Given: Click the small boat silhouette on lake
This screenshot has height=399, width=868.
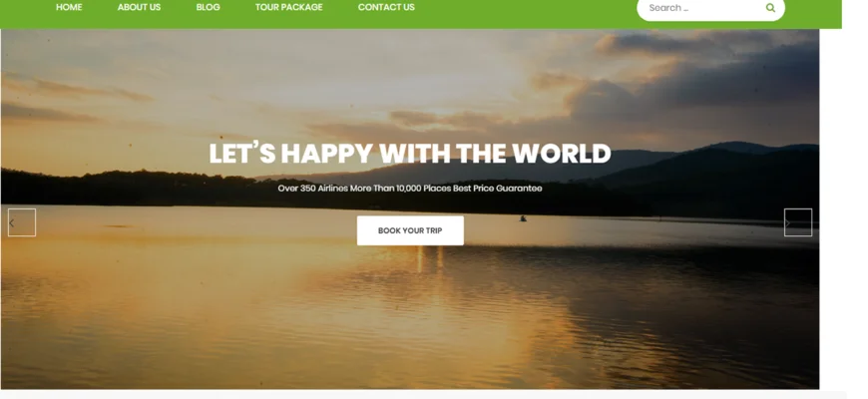Looking at the screenshot, I should click(523, 218).
